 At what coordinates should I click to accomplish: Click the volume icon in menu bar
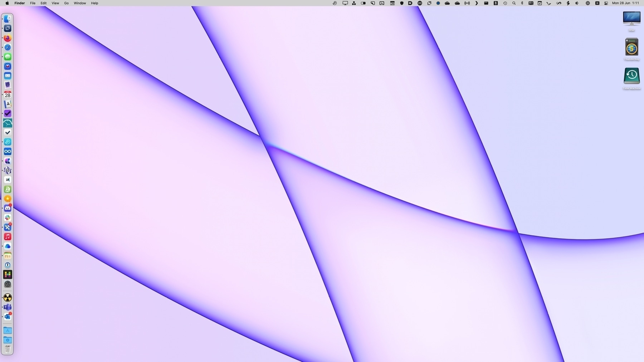coord(577,3)
